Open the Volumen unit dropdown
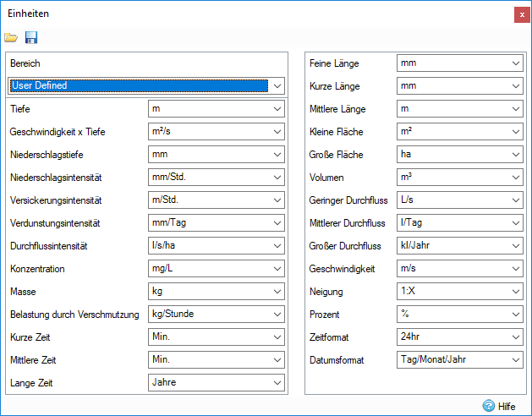 point(516,178)
